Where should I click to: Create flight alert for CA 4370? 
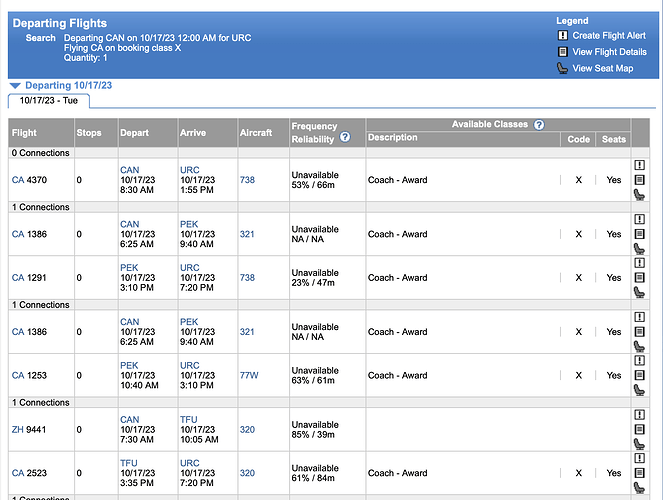click(639, 165)
